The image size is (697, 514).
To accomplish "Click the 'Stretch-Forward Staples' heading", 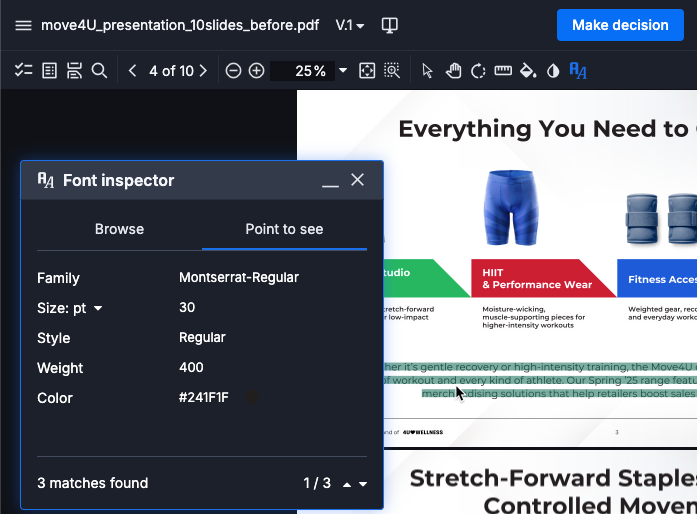I will 553,478.
